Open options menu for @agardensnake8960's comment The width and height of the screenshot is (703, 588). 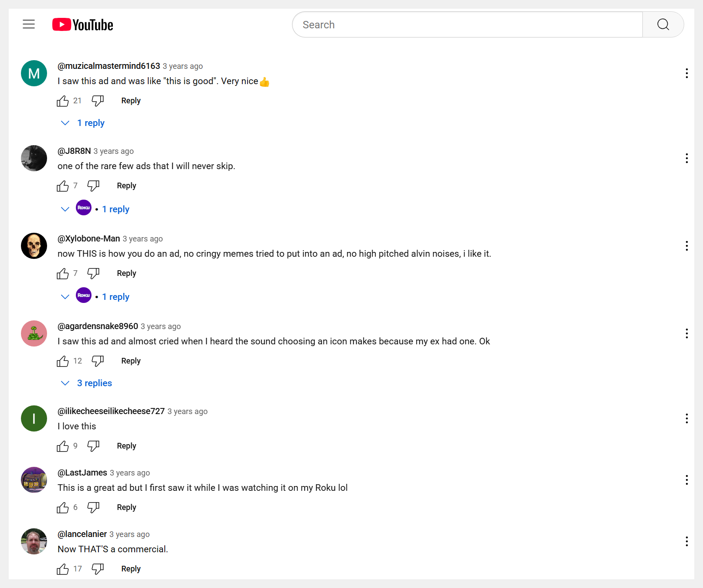pos(686,333)
